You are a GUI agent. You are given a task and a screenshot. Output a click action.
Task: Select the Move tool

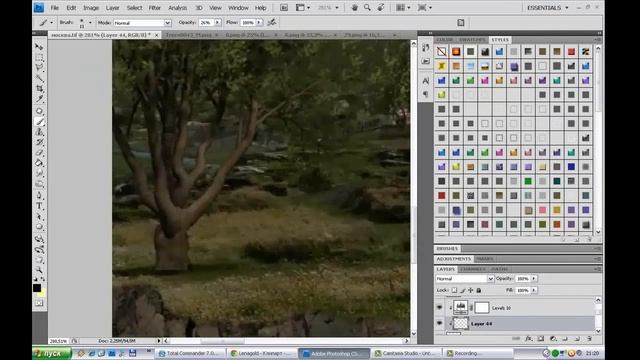tap(39, 47)
